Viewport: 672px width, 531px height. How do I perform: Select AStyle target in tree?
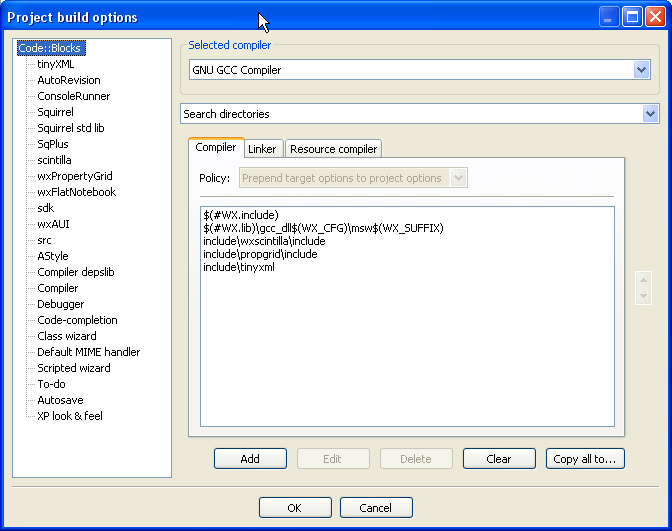(53, 256)
